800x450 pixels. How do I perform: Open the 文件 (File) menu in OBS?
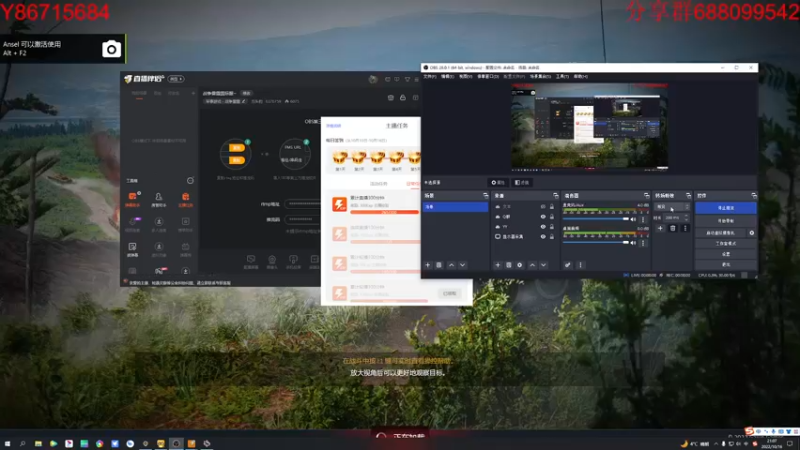(x=430, y=77)
